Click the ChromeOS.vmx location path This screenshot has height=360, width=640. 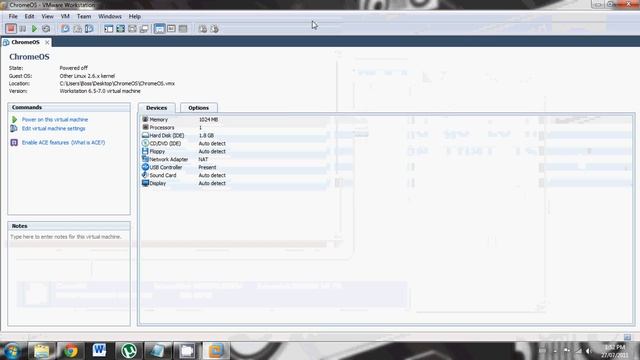coord(117,83)
